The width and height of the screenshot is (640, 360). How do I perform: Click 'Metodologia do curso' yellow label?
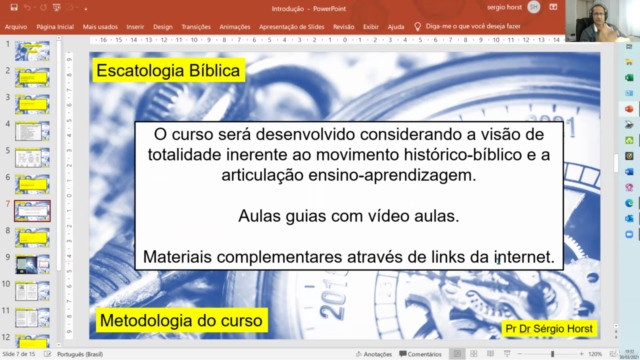[x=181, y=320]
